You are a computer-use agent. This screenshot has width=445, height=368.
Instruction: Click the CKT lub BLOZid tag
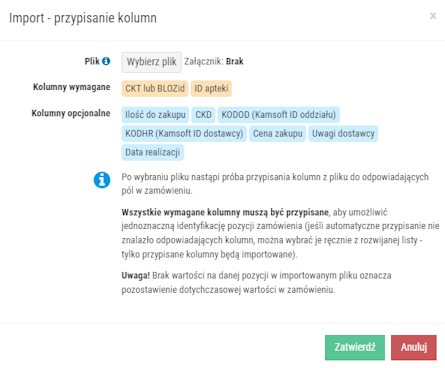coord(155,89)
